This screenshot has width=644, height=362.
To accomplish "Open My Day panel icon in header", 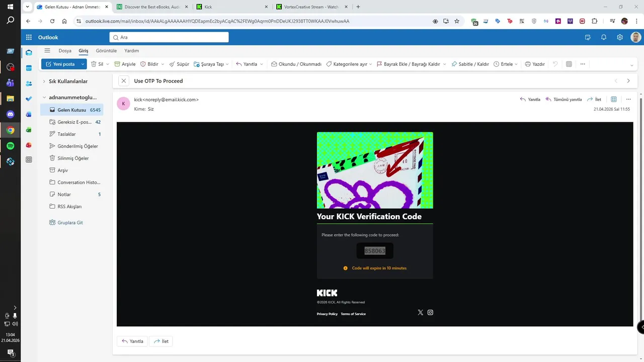I will [588, 37].
